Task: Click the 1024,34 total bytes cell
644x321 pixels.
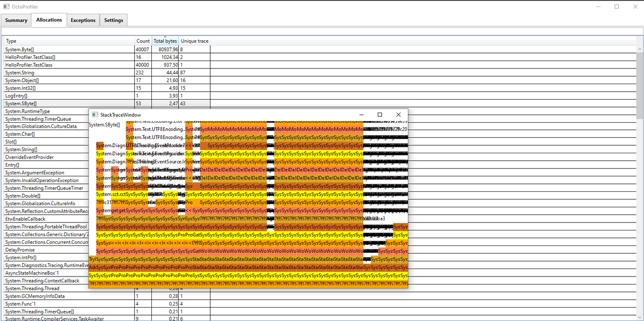Action: (165, 57)
